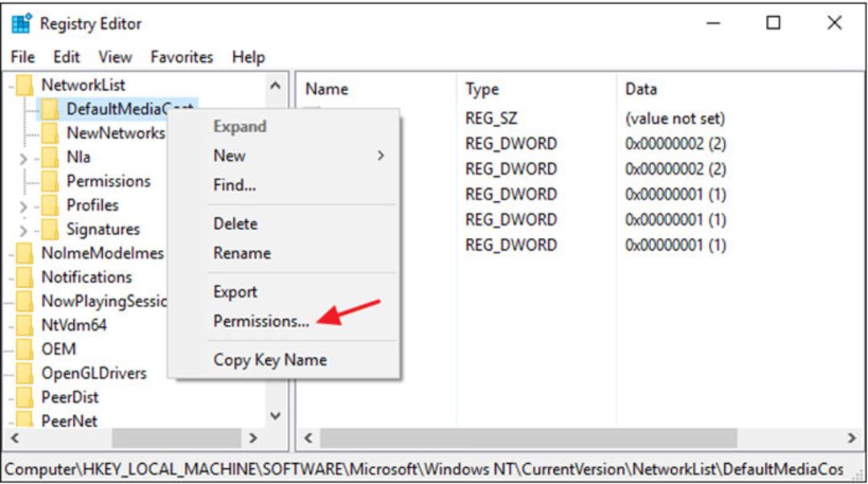Viewport: 868px width, 484px height.
Task: Maximize the Registry Editor window
Action: (x=773, y=23)
